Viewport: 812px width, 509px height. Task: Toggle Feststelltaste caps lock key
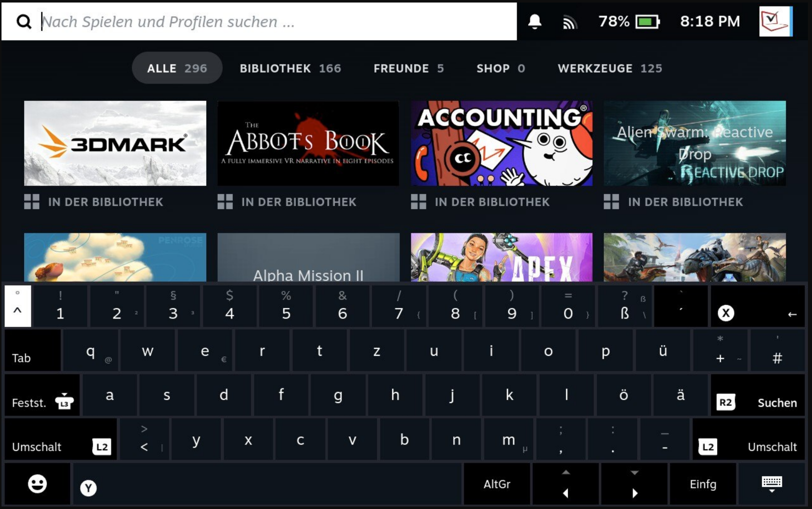pos(42,396)
